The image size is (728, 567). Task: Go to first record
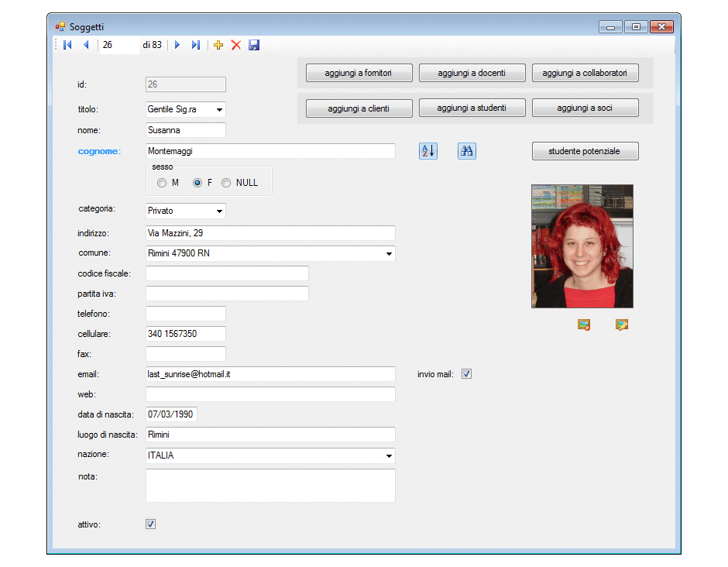point(67,45)
